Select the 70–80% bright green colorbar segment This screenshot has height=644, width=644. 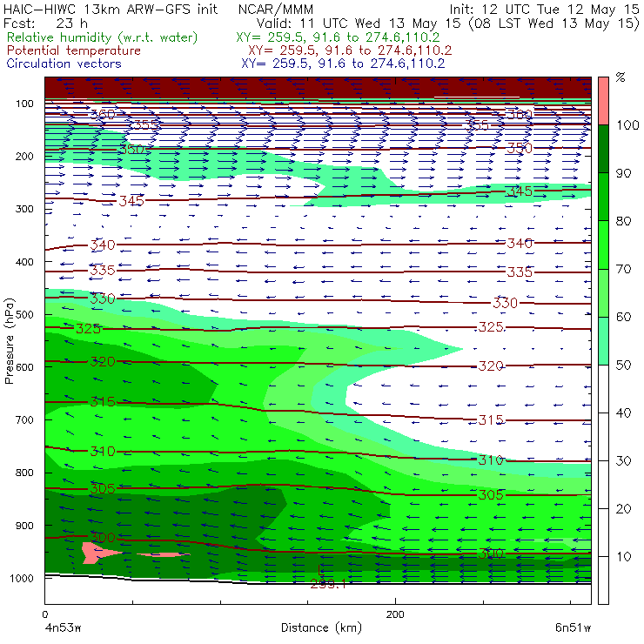point(603,245)
